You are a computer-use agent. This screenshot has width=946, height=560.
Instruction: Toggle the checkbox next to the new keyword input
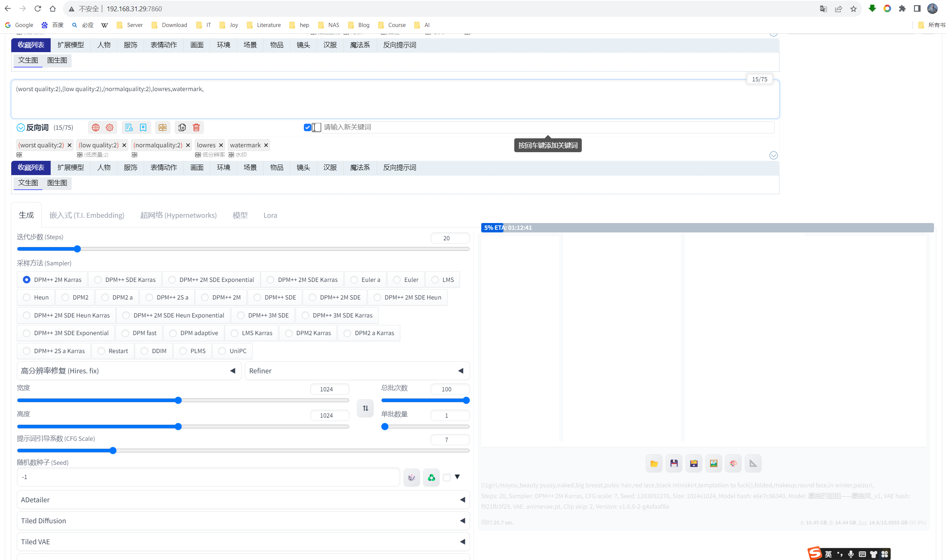click(x=308, y=127)
